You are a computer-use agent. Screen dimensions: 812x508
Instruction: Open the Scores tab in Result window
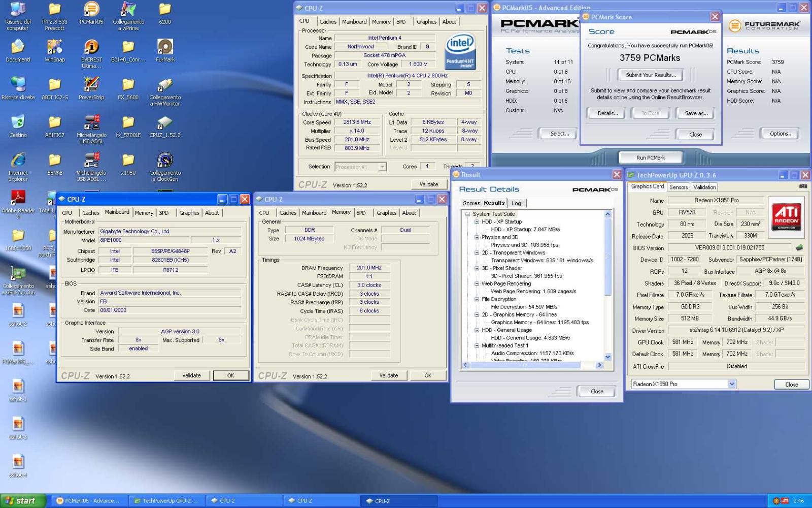471,203
